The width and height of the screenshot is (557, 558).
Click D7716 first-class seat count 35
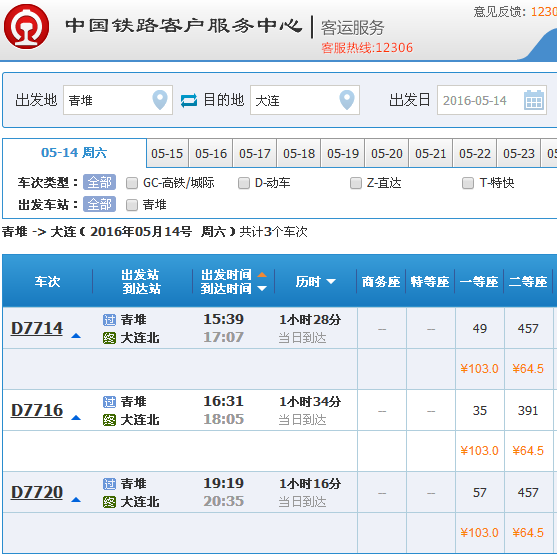[479, 411]
